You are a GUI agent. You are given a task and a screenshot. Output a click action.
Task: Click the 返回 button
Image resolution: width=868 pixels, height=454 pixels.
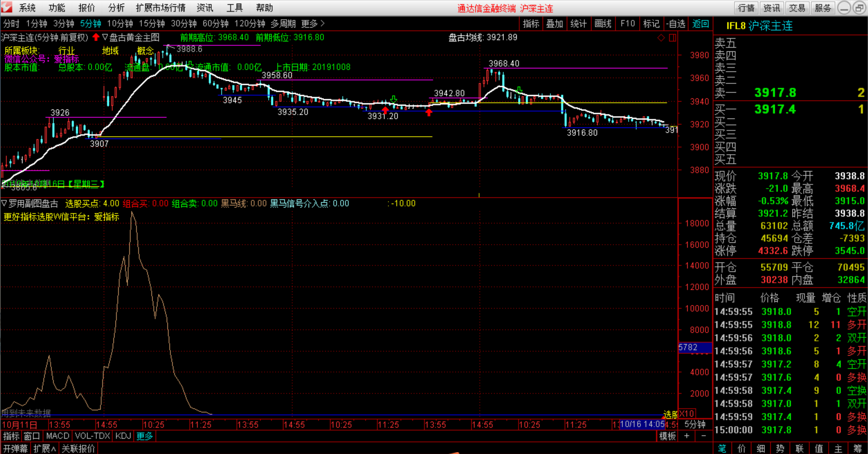[700, 24]
